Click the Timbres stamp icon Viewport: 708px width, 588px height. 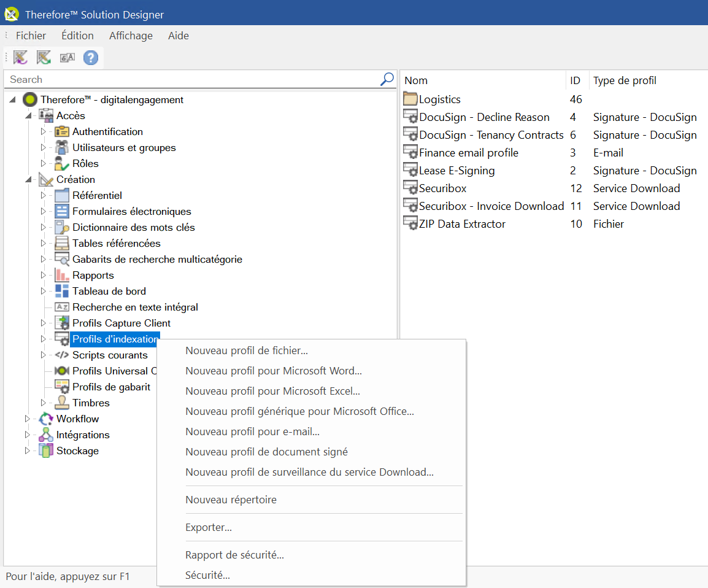[x=61, y=403]
